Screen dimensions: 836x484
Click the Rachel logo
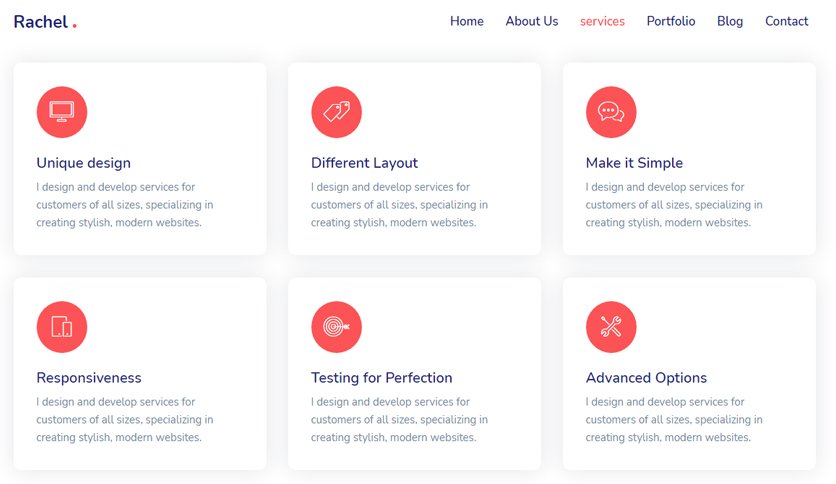45,22
